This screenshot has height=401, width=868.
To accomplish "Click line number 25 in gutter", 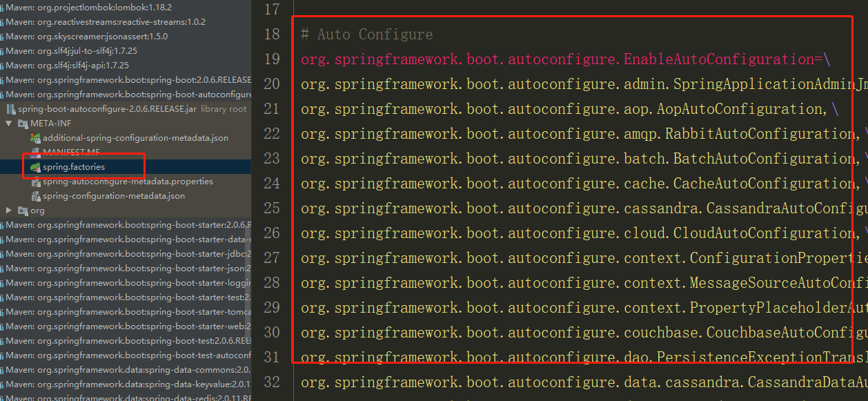I will tap(273, 208).
